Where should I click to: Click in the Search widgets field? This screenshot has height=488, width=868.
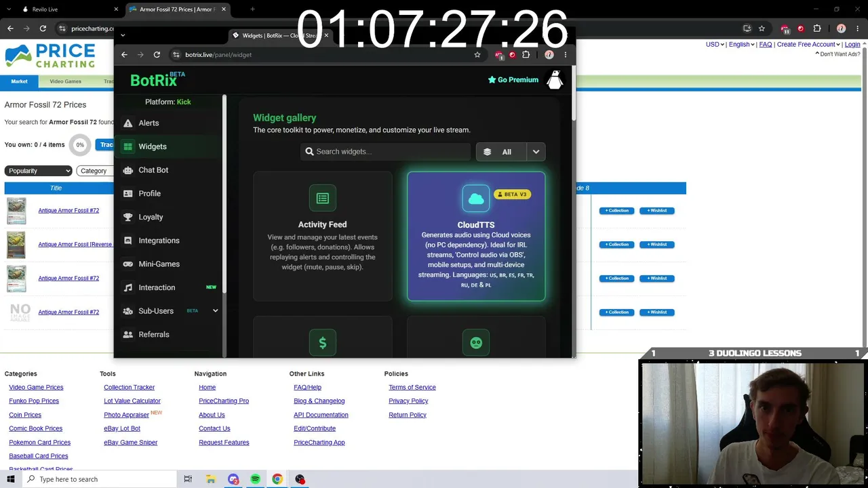click(385, 152)
